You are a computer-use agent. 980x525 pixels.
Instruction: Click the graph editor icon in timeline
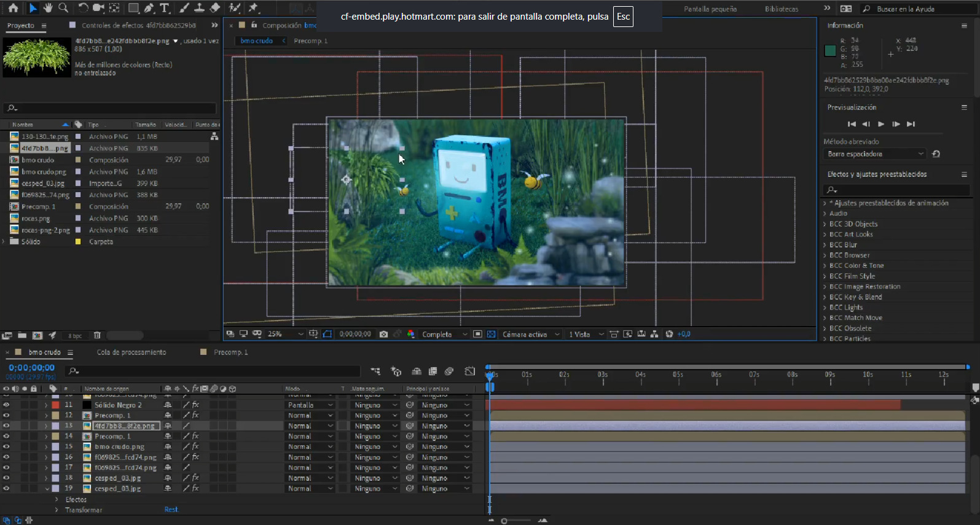click(x=470, y=371)
